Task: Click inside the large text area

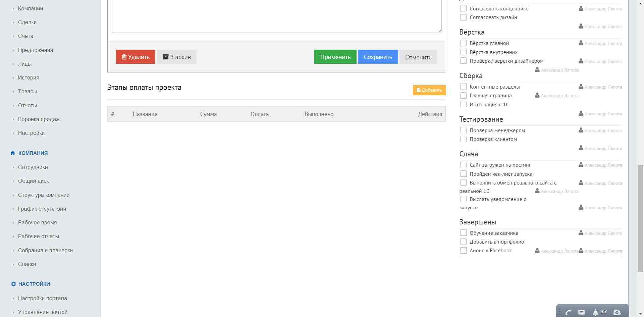Action: 277,16
